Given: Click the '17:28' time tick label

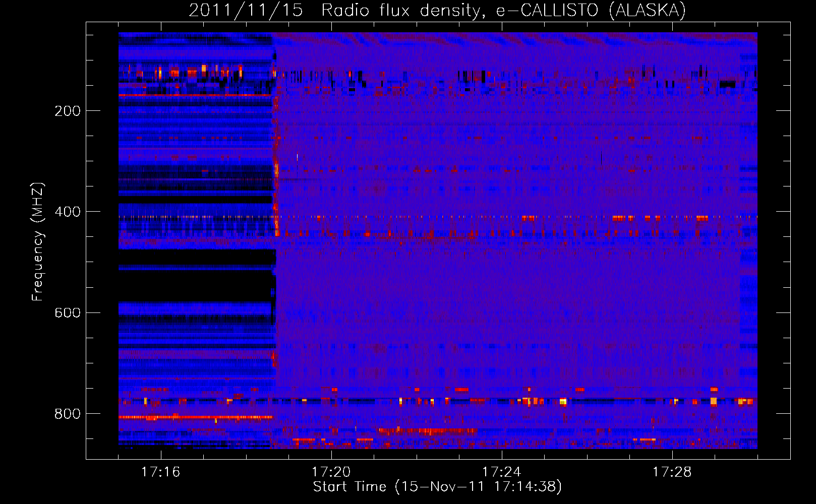Looking at the screenshot, I should pos(672,472).
